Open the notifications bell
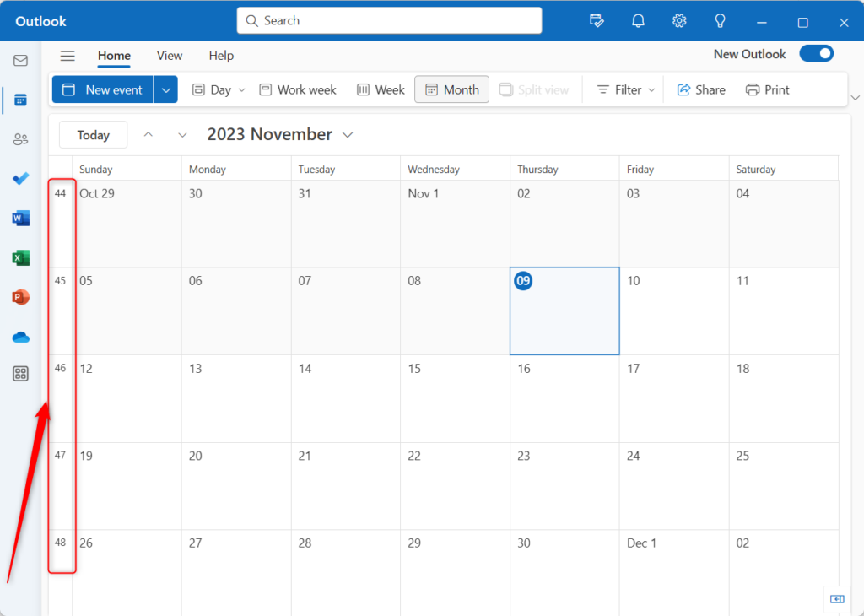Screen dimensions: 864x616 click(638, 20)
